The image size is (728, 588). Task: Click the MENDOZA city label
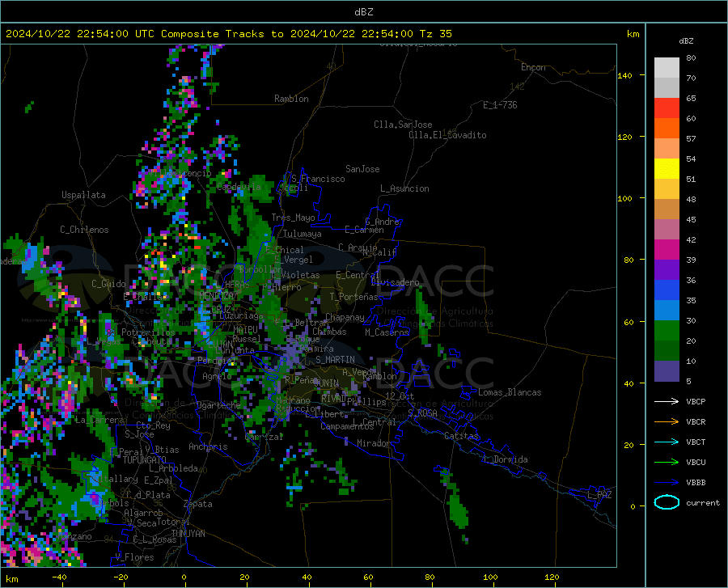[x=216, y=295]
